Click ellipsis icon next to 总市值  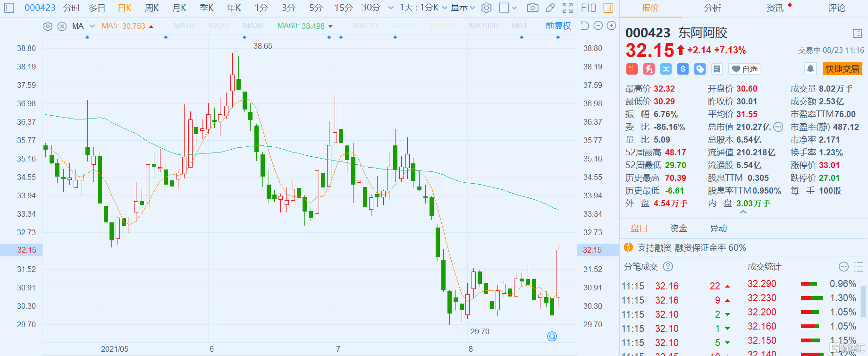pyautogui.click(x=778, y=127)
